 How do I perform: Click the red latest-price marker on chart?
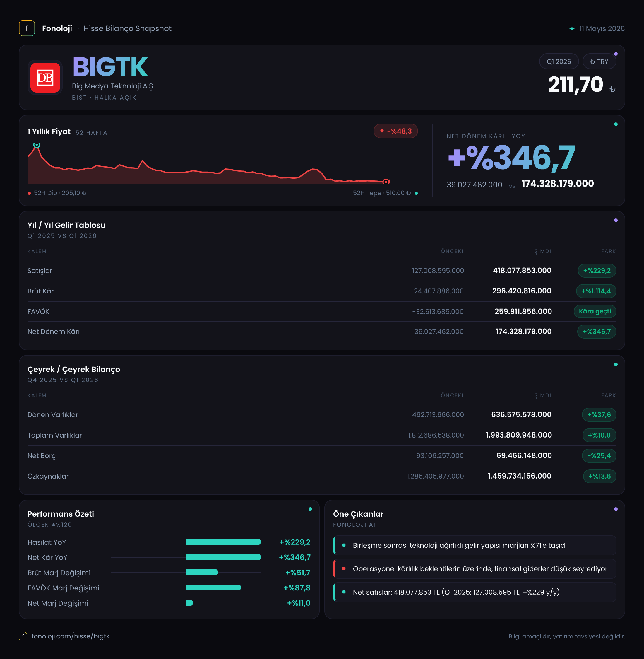click(x=386, y=182)
